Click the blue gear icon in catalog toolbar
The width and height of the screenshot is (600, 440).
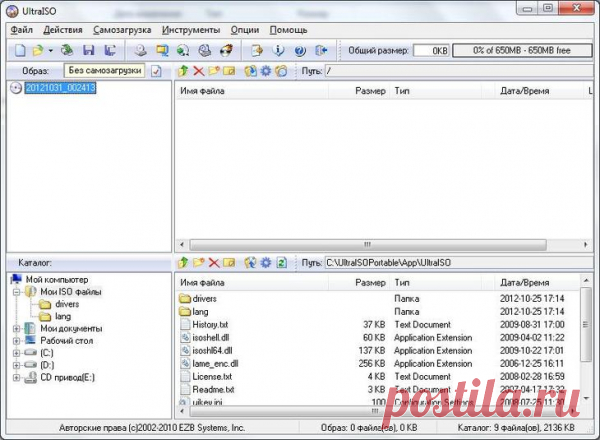(x=266, y=262)
